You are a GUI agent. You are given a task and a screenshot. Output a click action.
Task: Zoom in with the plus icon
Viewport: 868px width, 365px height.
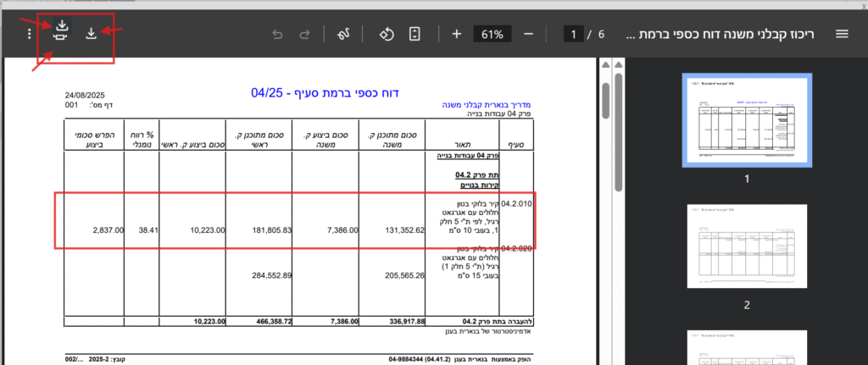pos(457,34)
